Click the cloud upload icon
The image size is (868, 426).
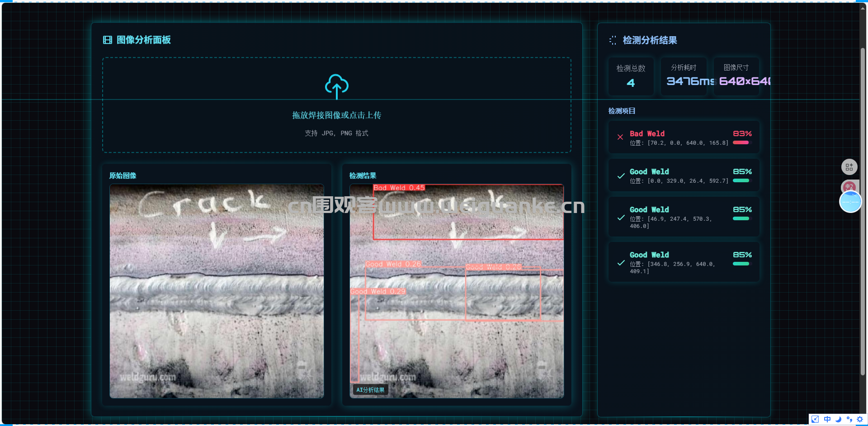coord(337,86)
